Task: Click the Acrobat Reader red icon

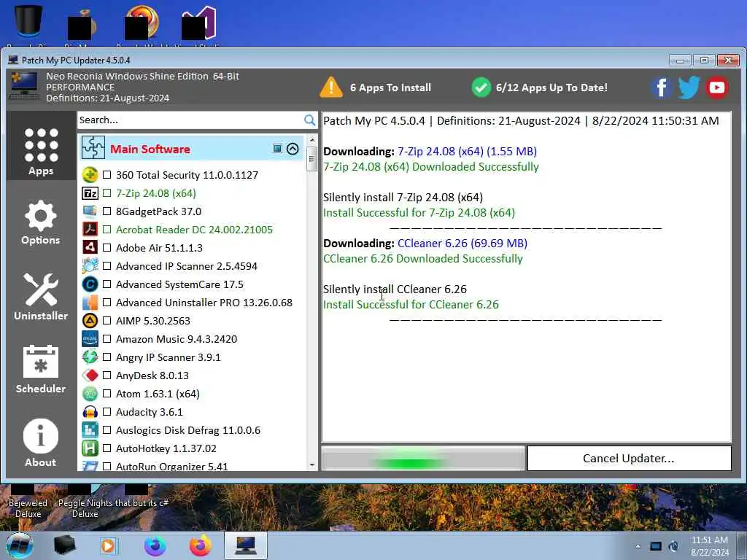Action: [90, 230]
